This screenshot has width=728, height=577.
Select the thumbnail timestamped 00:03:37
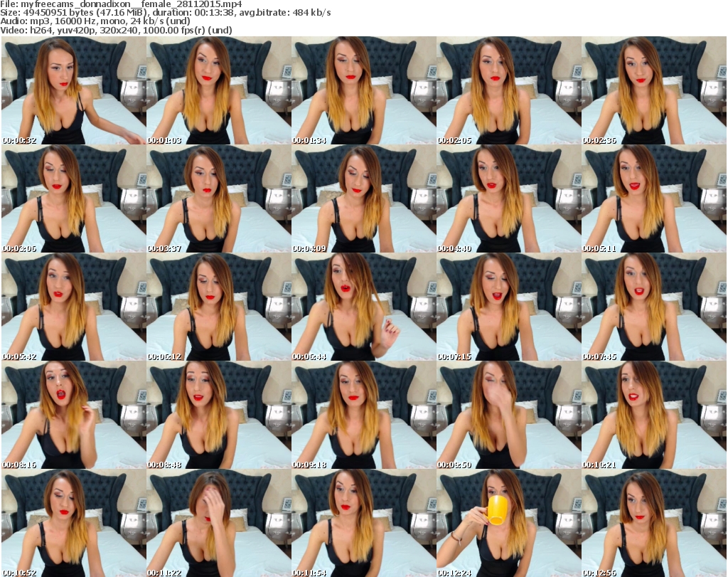pyautogui.click(x=219, y=198)
